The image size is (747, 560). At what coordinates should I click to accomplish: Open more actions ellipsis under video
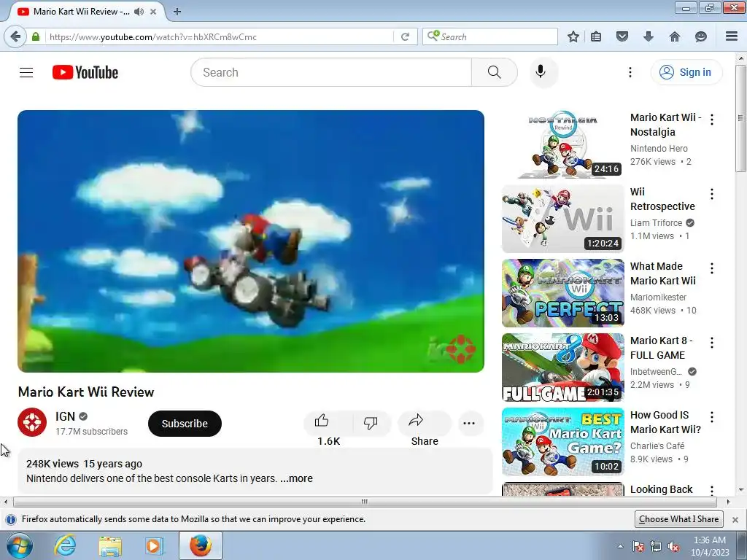click(x=469, y=424)
